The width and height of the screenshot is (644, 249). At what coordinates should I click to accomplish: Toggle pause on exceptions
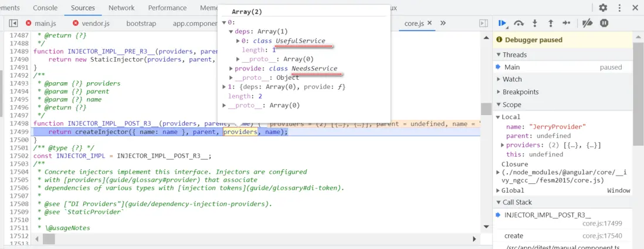tap(604, 23)
